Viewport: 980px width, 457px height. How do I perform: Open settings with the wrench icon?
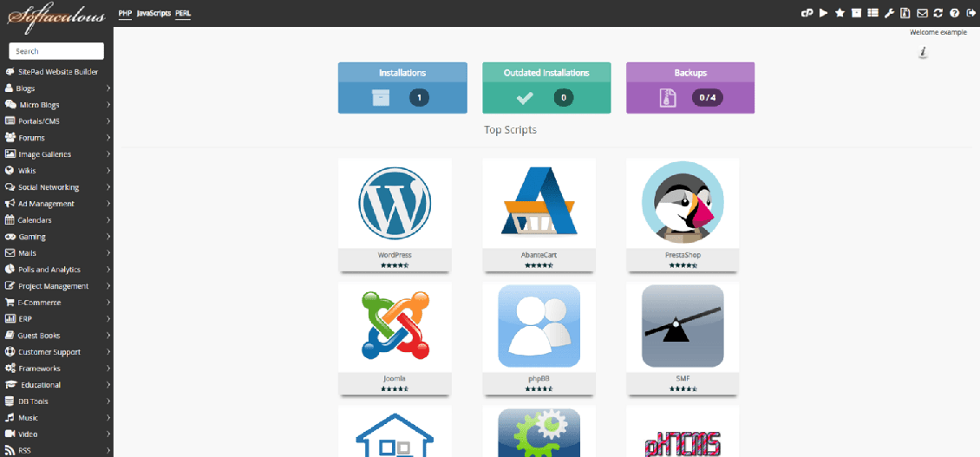[890, 12]
